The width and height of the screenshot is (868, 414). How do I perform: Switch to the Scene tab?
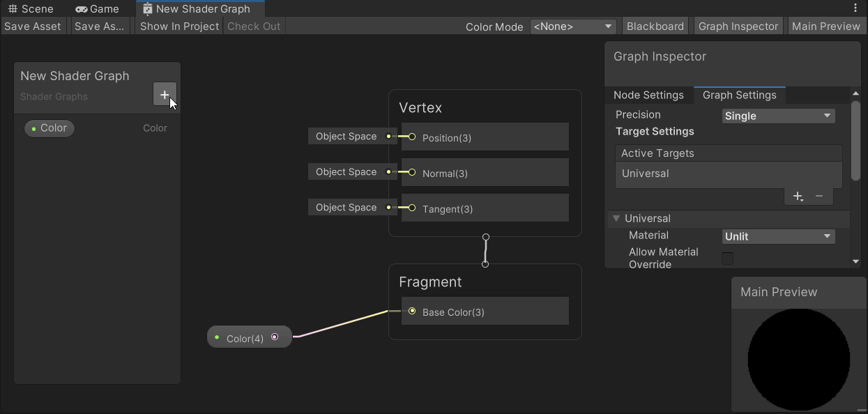click(x=31, y=8)
